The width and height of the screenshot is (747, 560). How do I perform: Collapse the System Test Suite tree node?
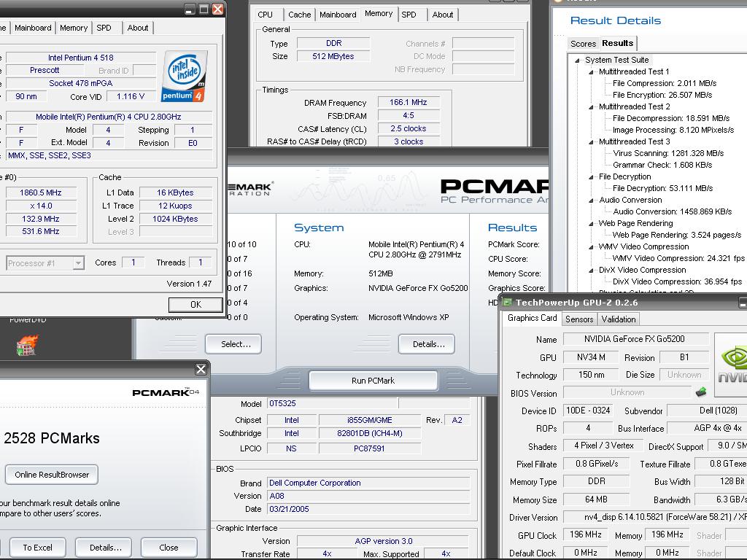[x=578, y=60]
